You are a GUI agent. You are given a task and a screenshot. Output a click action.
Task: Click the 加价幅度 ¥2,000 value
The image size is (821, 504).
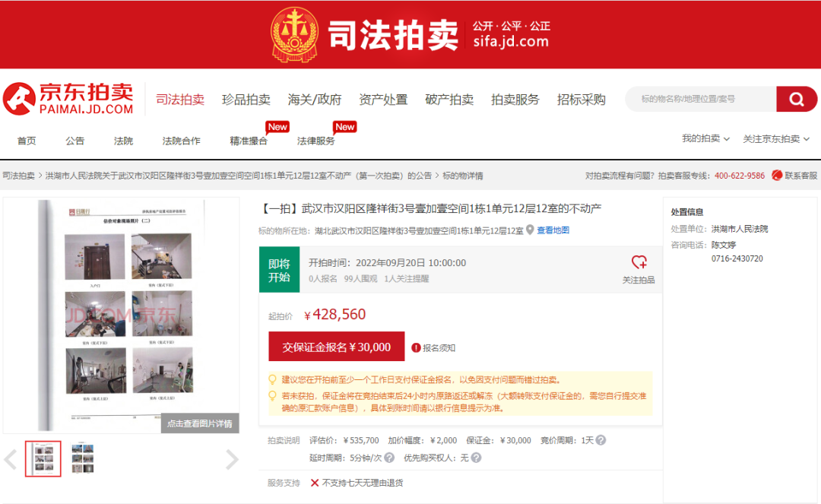point(422,441)
